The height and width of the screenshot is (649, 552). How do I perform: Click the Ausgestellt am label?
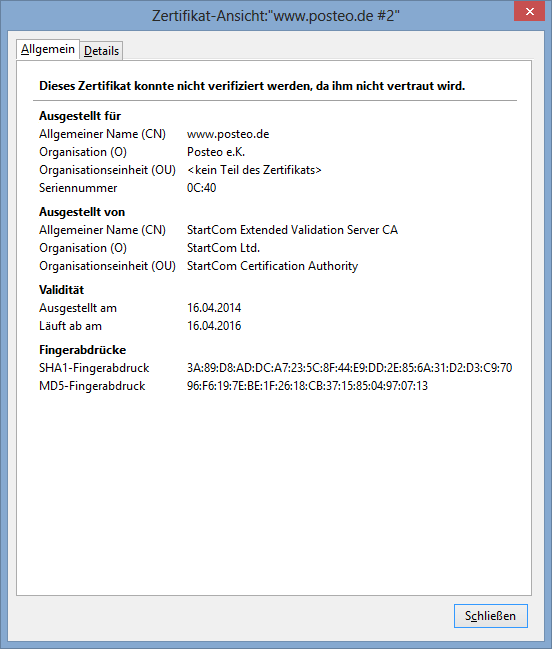[78, 308]
